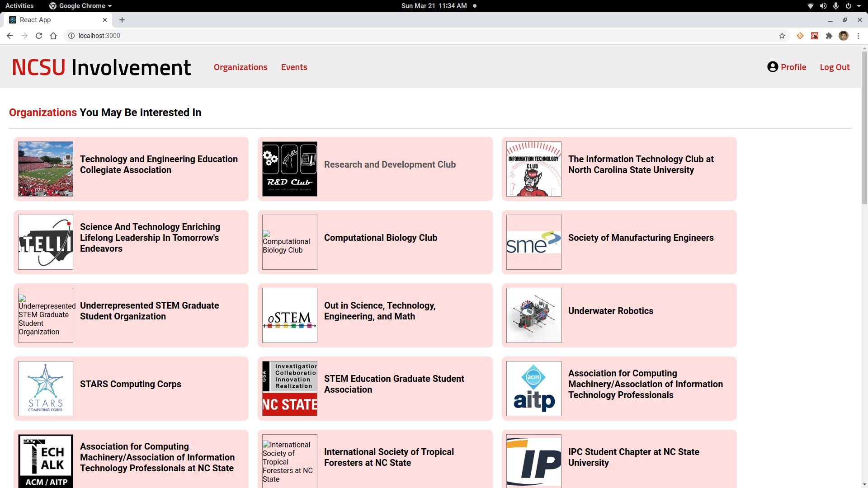Bookmark page with star icon
This screenshot has width=868, height=488.
pos(782,36)
